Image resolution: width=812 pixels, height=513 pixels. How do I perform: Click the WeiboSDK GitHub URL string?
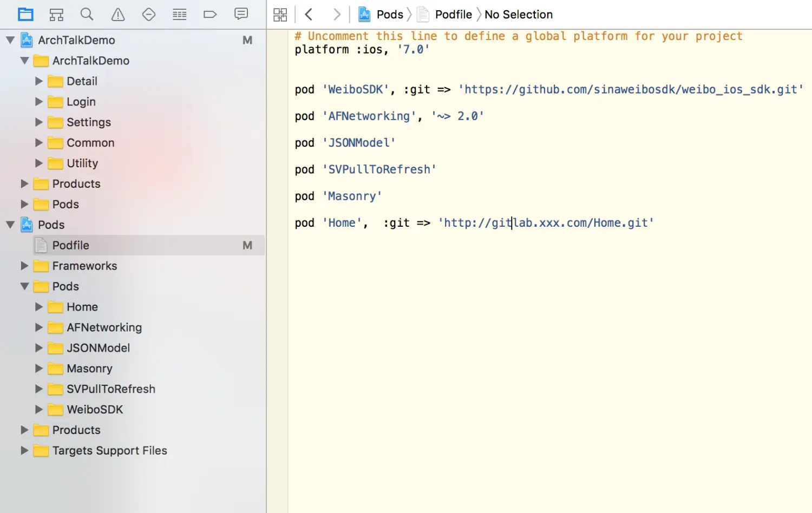pos(631,89)
